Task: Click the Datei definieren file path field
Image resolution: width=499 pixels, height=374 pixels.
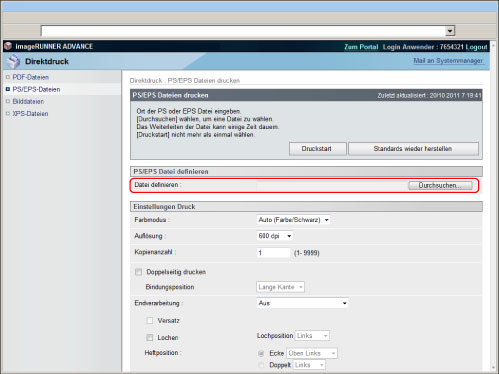Action: pos(332,185)
